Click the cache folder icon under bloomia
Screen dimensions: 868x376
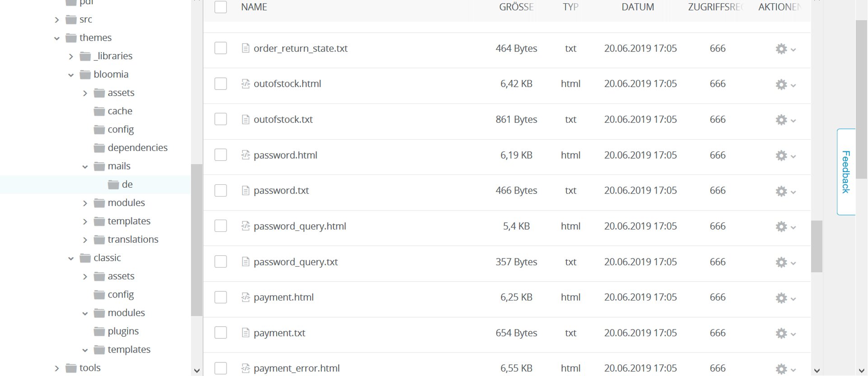(x=99, y=111)
